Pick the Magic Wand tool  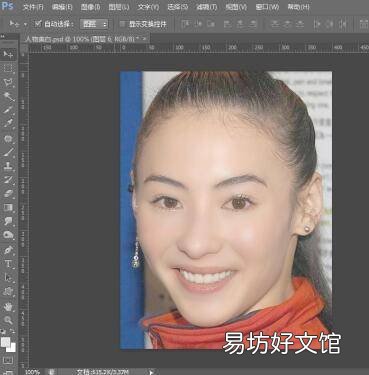click(8, 97)
